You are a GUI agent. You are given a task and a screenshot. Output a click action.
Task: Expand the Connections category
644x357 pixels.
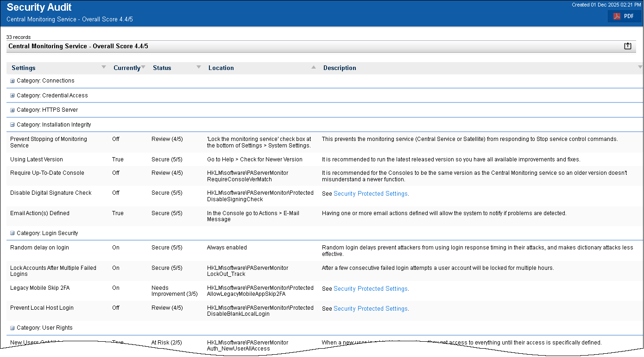13,81
